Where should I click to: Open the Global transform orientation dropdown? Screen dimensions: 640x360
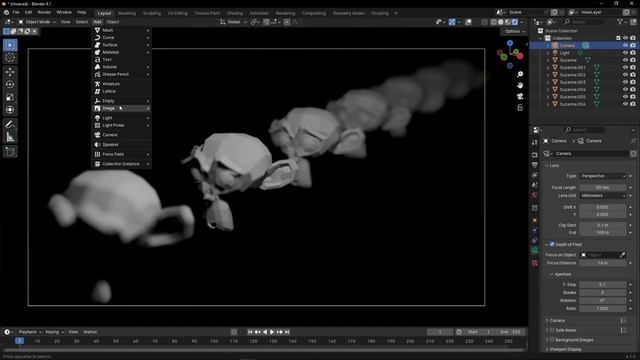point(233,22)
